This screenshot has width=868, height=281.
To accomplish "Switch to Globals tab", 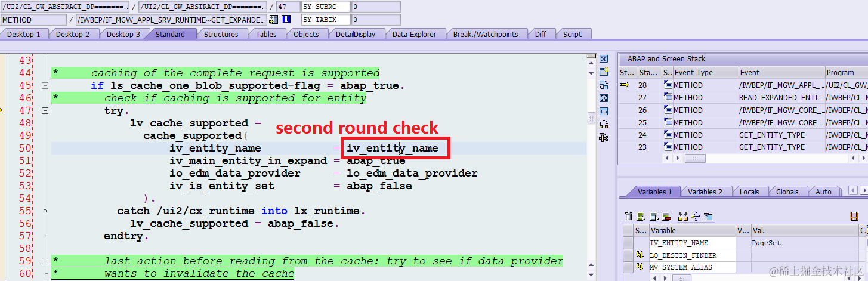I will [x=787, y=192].
